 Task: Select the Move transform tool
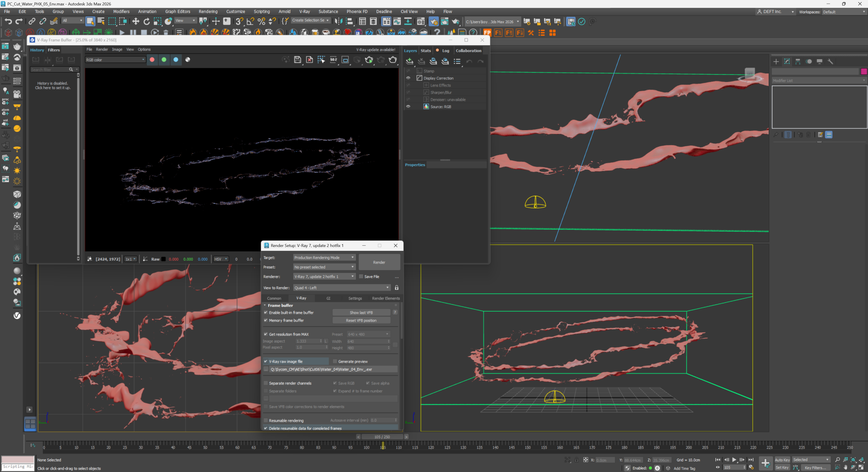136,21
